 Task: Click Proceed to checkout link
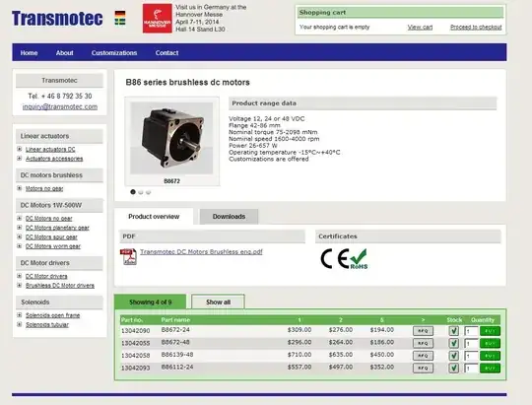[x=476, y=28]
